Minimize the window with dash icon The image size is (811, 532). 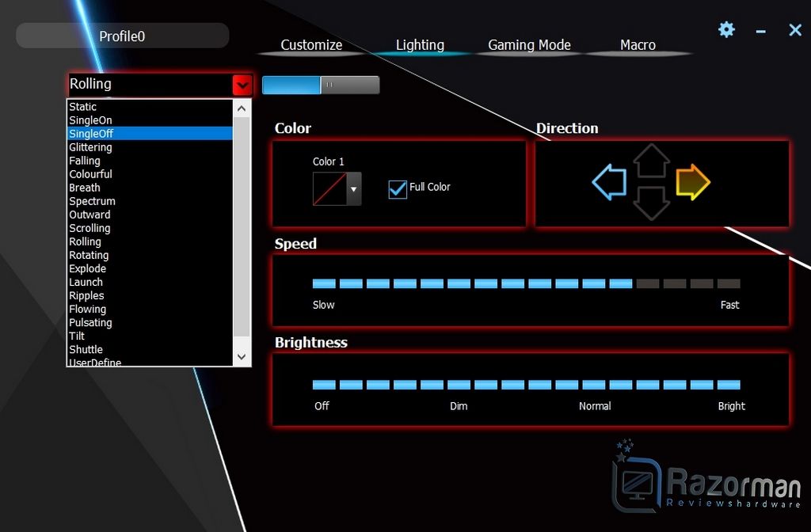[x=760, y=32]
